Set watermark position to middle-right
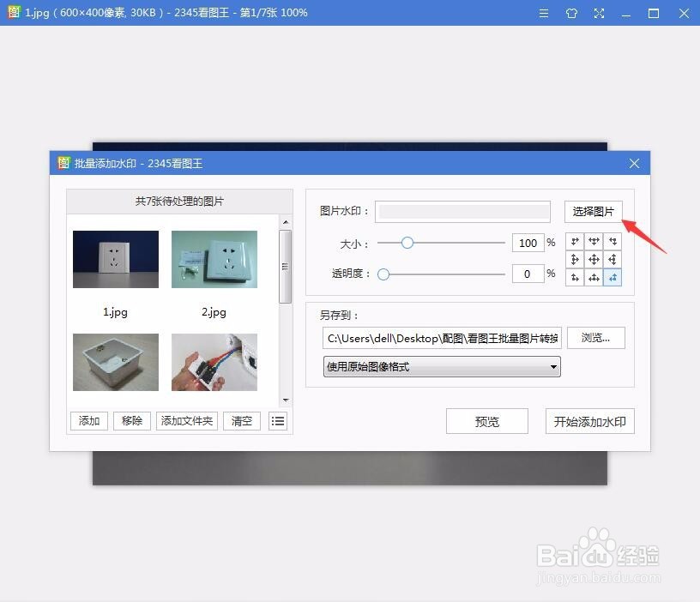The width and height of the screenshot is (700, 602). pyautogui.click(x=612, y=259)
